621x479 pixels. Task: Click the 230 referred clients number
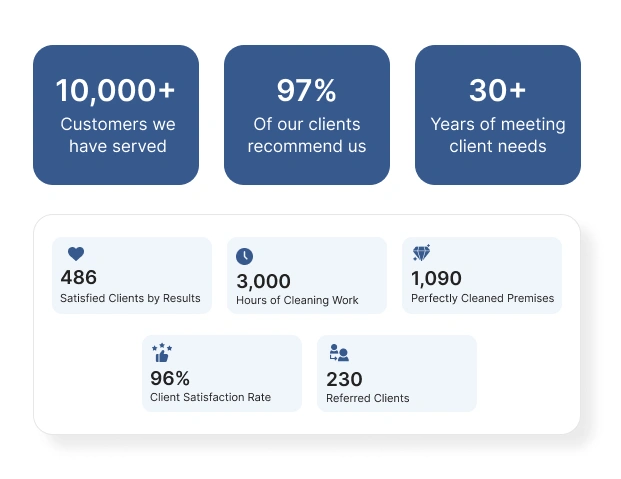344,379
